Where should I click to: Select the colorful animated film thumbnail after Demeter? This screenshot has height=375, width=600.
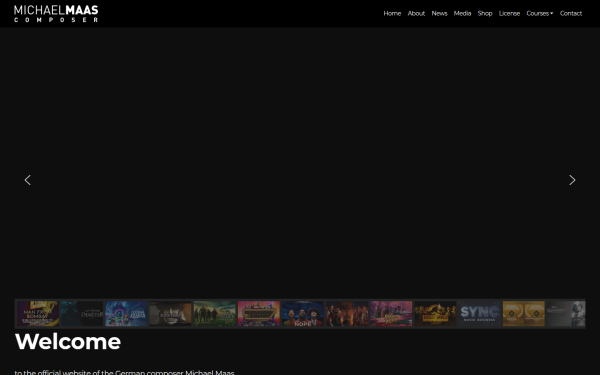click(x=126, y=314)
